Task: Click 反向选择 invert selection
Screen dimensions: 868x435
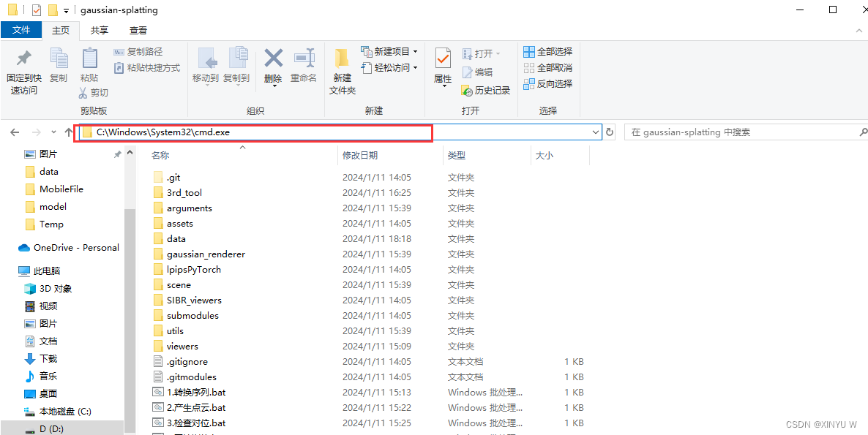Action: (548, 83)
